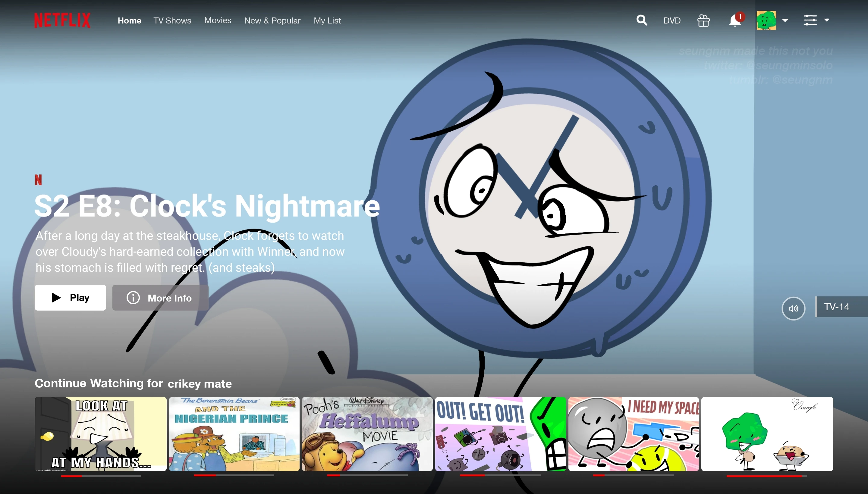The height and width of the screenshot is (494, 868).
Task: Open the New & Popular section
Action: coord(272,20)
